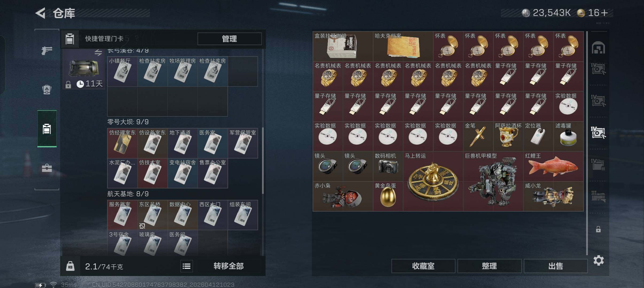Click the locked storage slot padlock icon
This screenshot has height=288, width=644.
pos(598,229)
